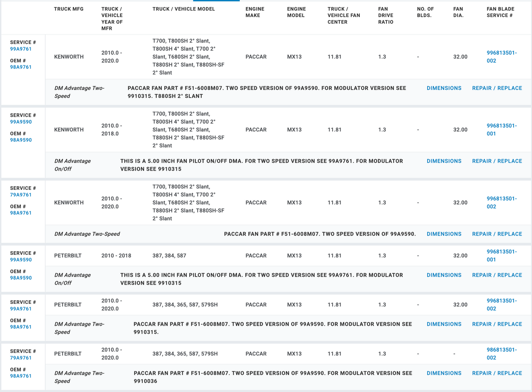Open service # 99A9590 in the Peterbilt row
The width and height of the screenshot is (532, 392).
tap(21, 260)
